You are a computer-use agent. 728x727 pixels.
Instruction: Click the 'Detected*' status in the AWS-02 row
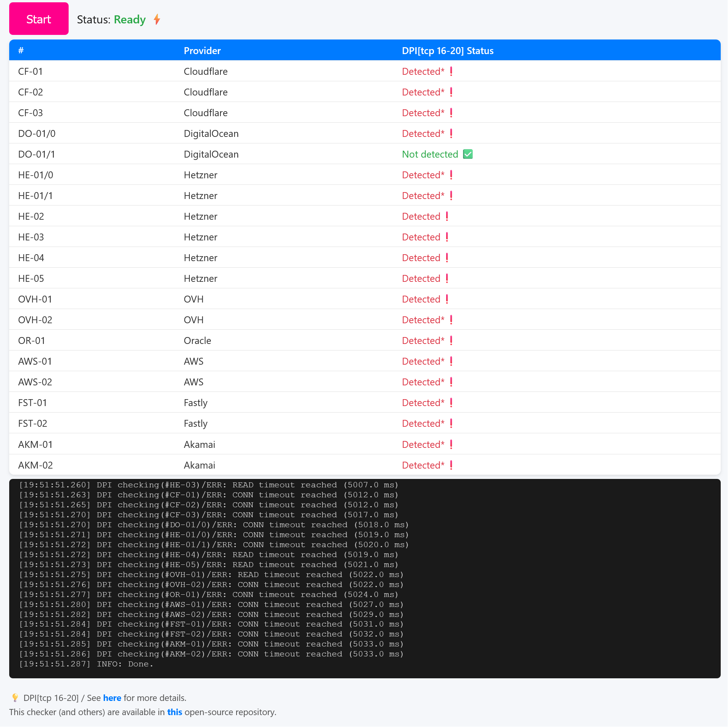click(423, 382)
